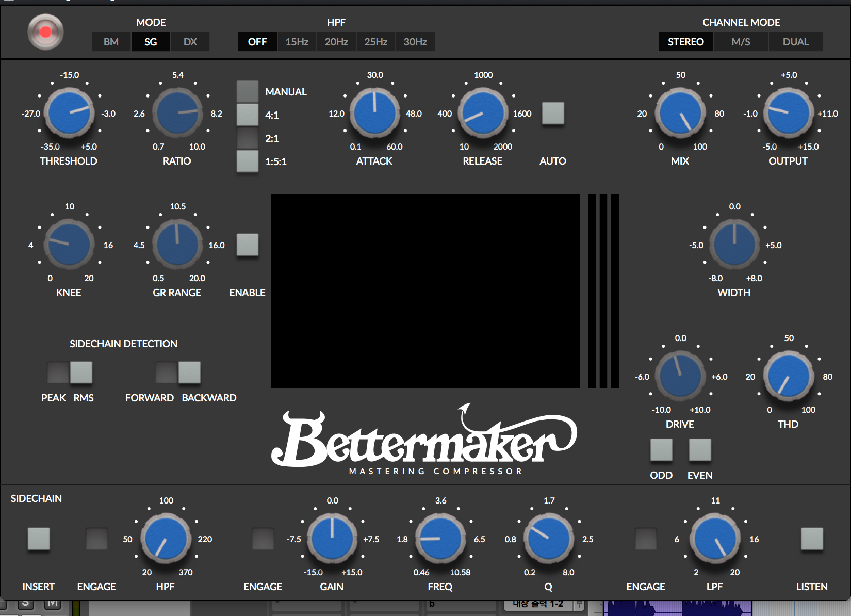Toggle sidechain HPF ENGAGE button
Image resolution: width=851 pixels, height=616 pixels.
click(96, 539)
